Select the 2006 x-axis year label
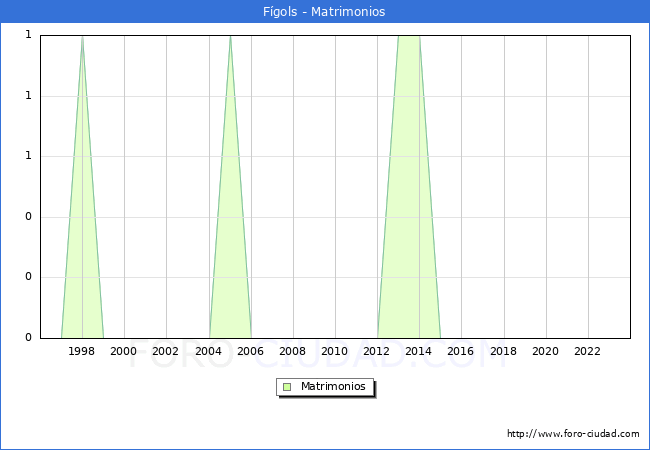Viewport: 650px width, 450px height. click(x=251, y=351)
